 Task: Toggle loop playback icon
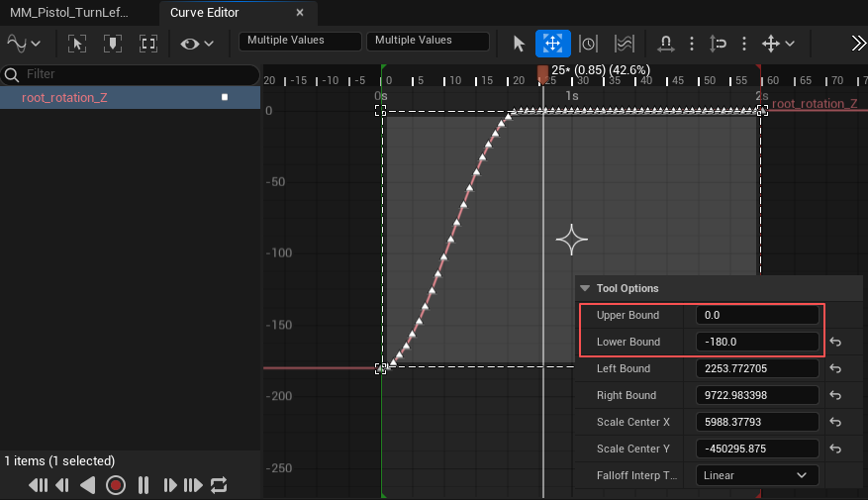219,485
